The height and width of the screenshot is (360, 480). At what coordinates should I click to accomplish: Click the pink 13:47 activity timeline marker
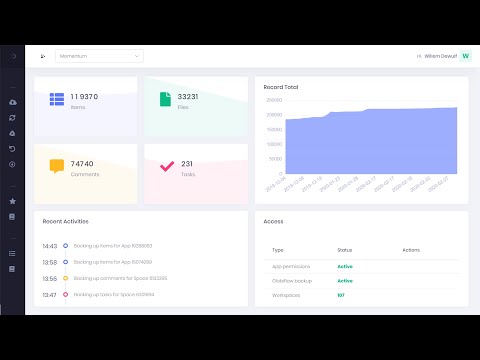tap(66, 294)
